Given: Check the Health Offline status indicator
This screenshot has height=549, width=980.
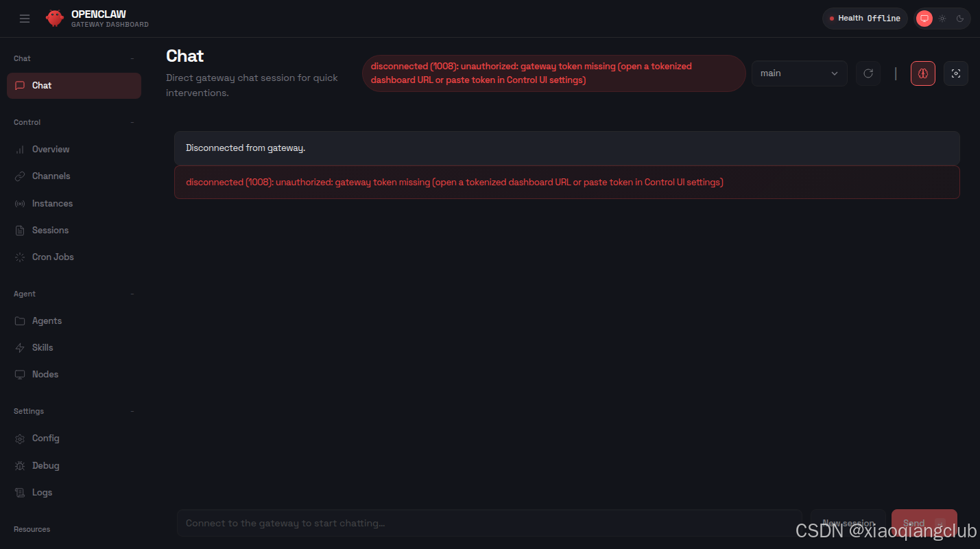Looking at the screenshot, I should pyautogui.click(x=865, y=19).
